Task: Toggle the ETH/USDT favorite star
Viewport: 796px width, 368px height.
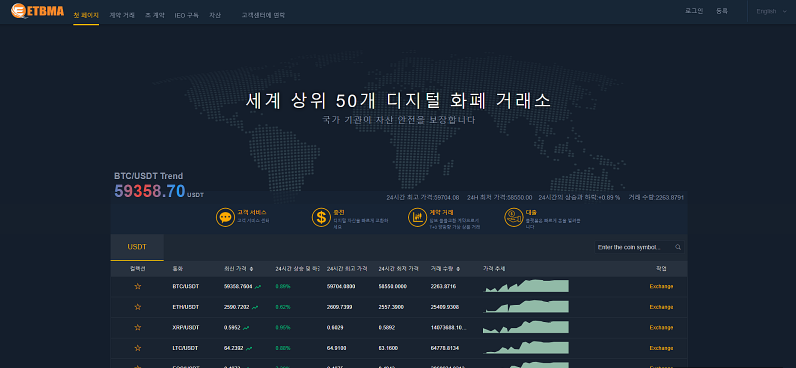Action: [138, 307]
